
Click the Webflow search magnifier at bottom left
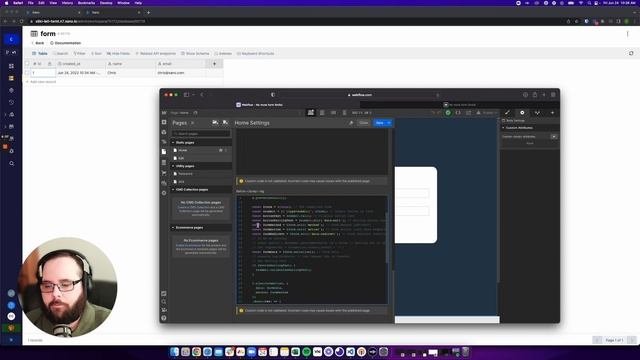coord(164,302)
